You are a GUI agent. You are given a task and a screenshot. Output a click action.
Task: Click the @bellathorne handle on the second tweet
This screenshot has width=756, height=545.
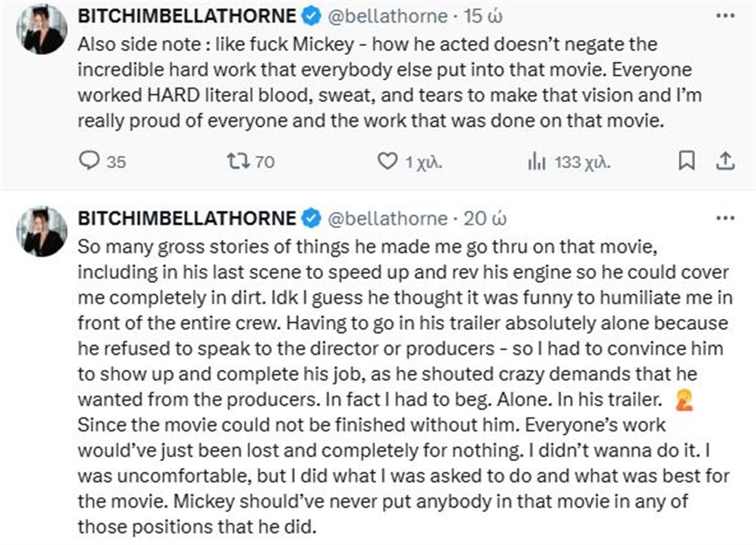pos(388,219)
